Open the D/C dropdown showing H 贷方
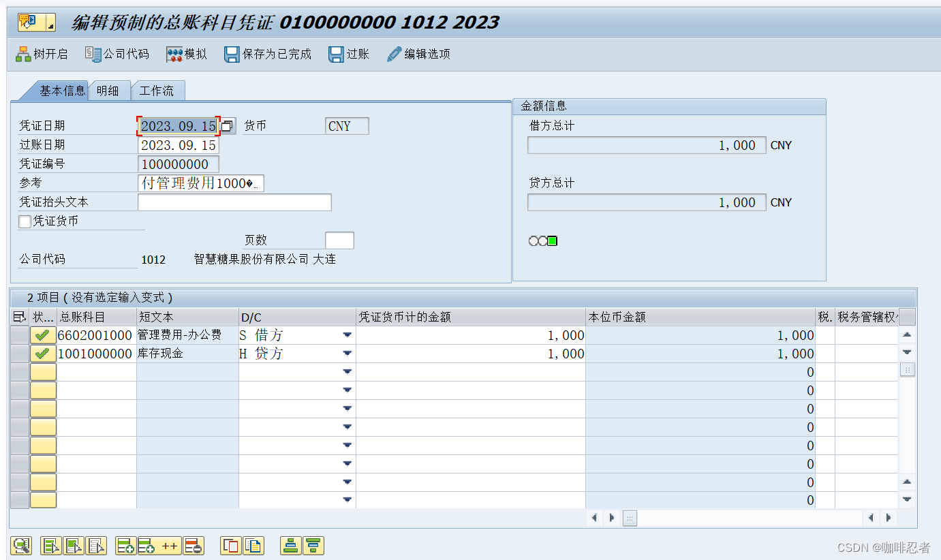This screenshot has width=941, height=560. pyautogui.click(x=348, y=353)
